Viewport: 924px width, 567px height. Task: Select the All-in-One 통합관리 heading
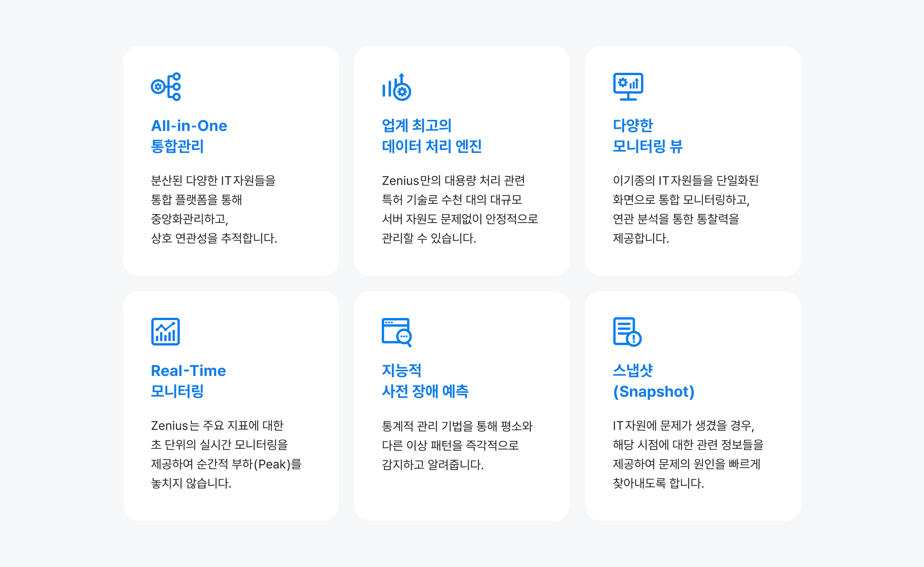pos(189,136)
